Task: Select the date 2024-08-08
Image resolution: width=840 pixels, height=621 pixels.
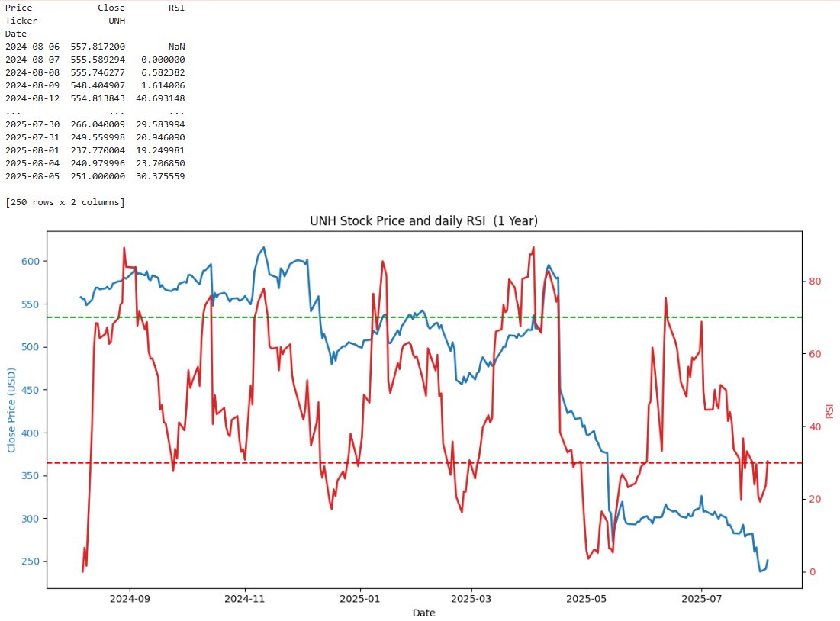Action: pos(33,72)
